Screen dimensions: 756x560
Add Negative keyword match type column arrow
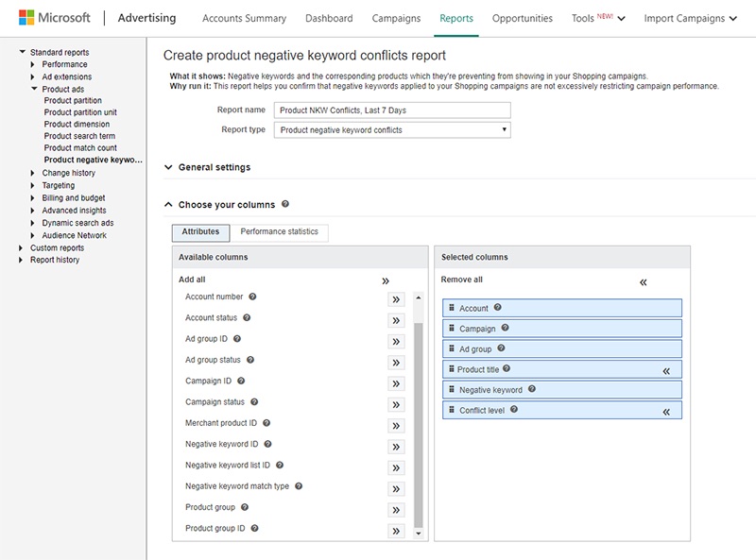pos(396,489)
